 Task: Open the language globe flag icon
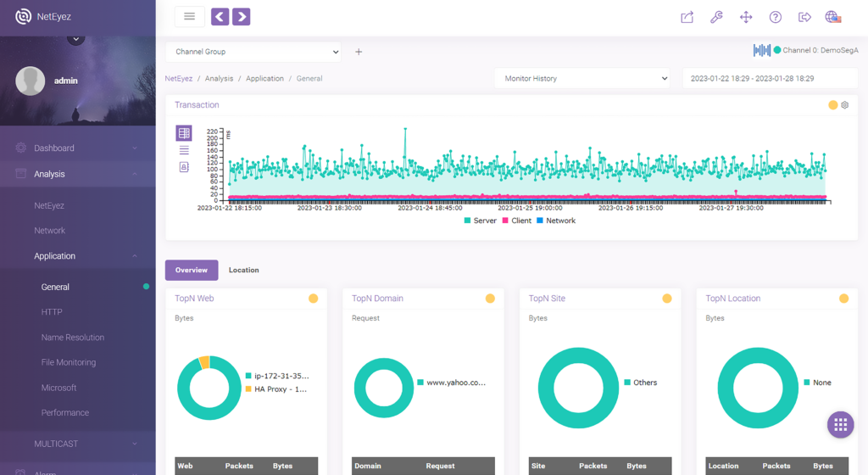click(x=833, y=17)
